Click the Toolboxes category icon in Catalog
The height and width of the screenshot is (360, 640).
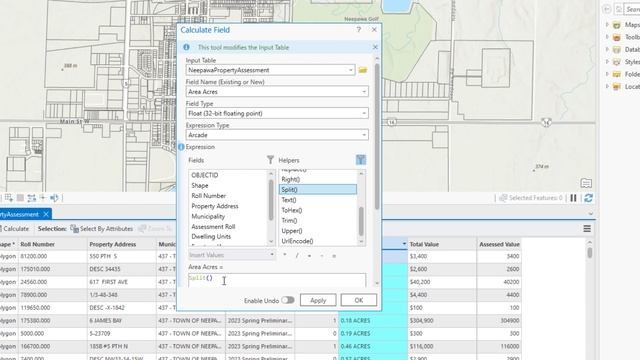617,37
